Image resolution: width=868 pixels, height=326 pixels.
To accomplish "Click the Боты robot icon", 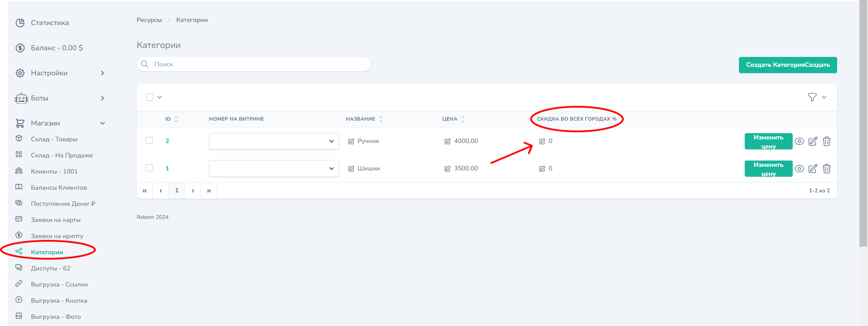I will pyautogui.click(x=21, y=98).
